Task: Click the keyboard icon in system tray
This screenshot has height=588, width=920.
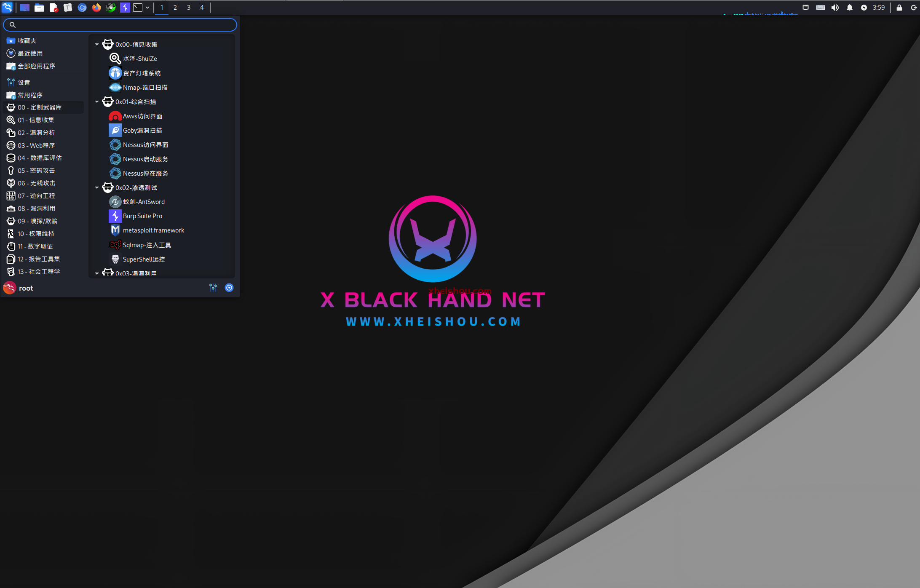Action: point(821,8)
